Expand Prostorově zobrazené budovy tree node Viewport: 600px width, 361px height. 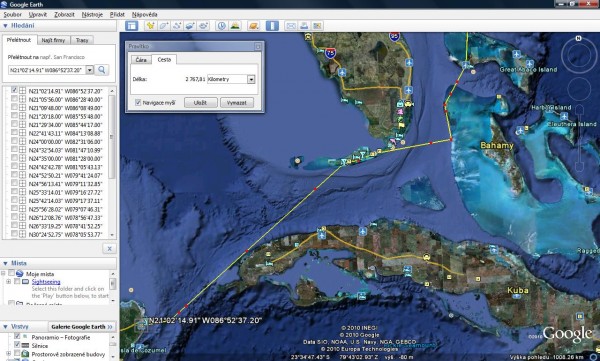pos(8,354)
